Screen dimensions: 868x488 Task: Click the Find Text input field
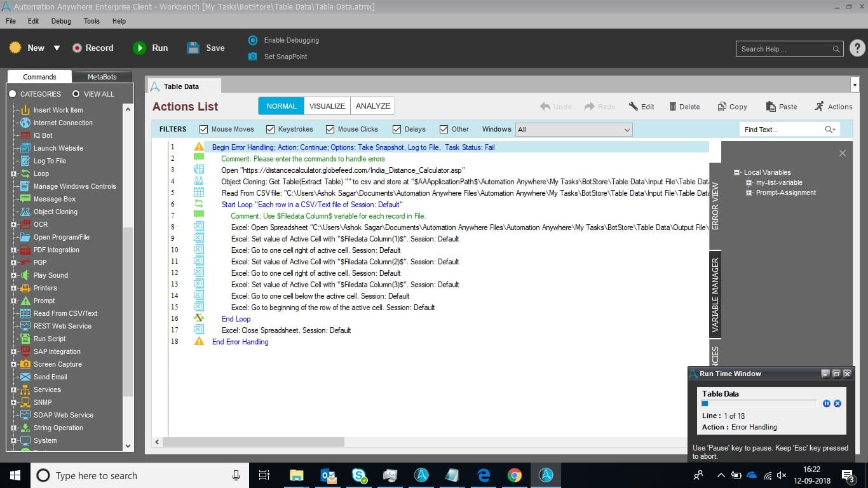point(783,130)
